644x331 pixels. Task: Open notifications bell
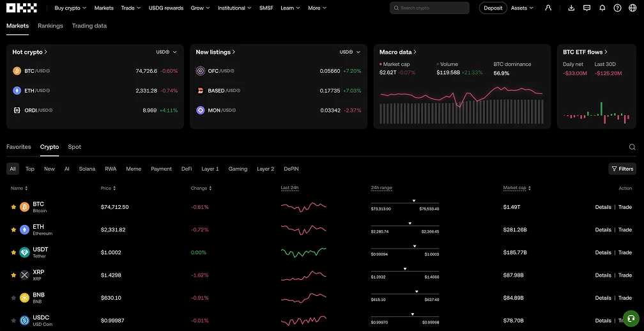coord(602,8)
